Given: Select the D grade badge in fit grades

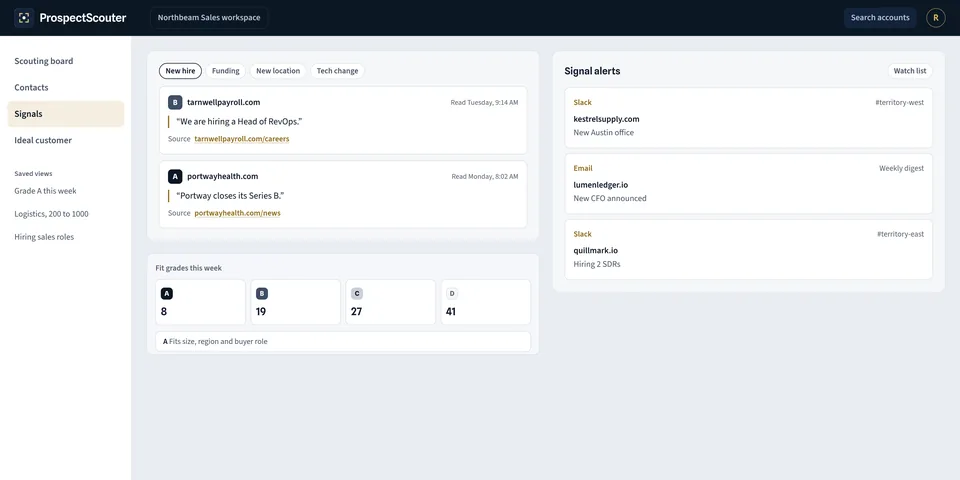Looking at the screenshot, I should [x=452, y=294].
